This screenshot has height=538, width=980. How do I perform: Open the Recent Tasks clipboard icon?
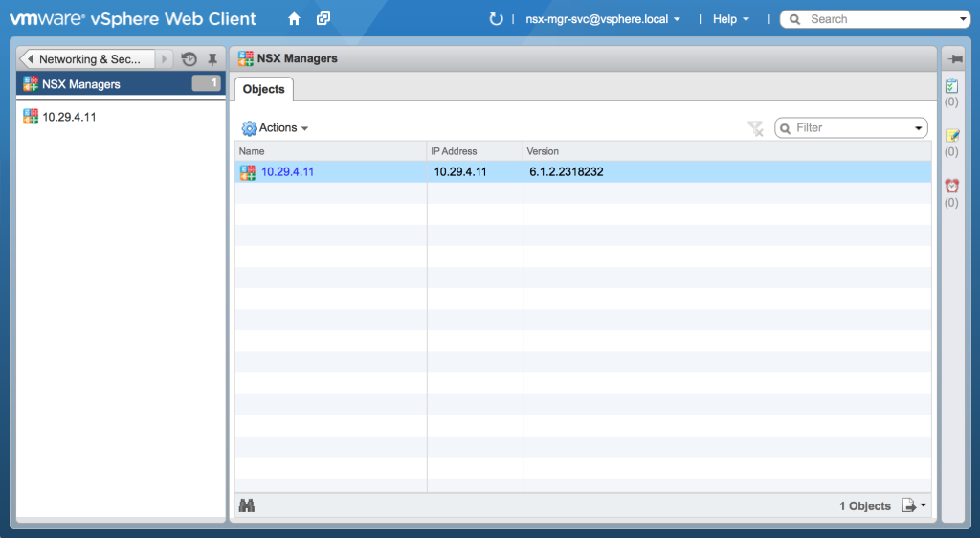tap(951, 85)
